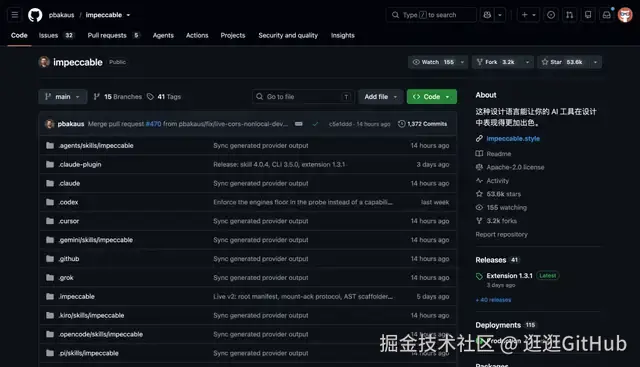This screenshot has height=367, width=640.
Task: Open commit message 'Release: skill 4.0.4, CLI 3.5.0'
Action: coord(279,165)
